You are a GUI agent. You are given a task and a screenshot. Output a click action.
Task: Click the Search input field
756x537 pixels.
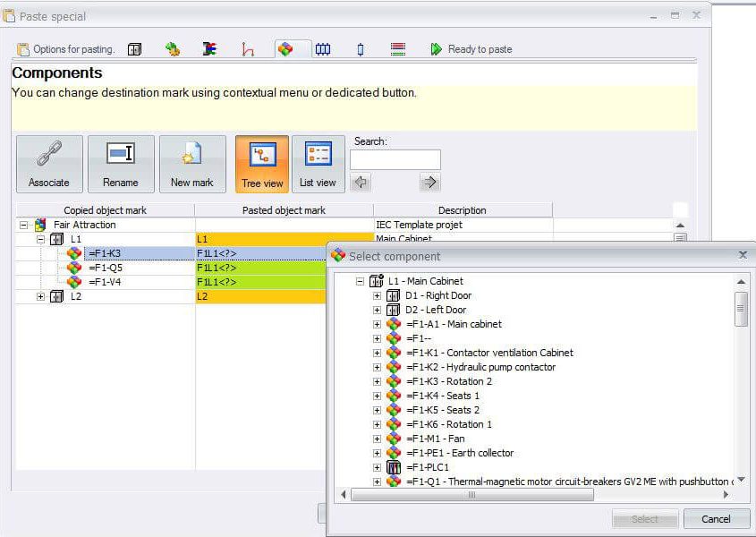coord(395,159)
